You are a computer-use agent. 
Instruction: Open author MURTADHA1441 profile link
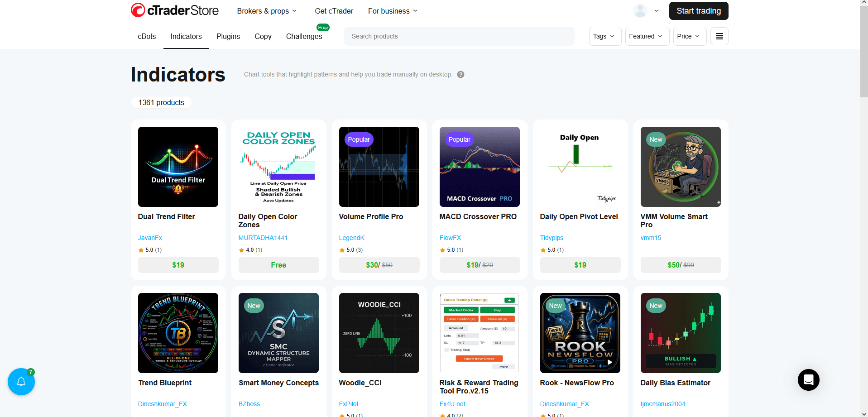tap(263, 238)
